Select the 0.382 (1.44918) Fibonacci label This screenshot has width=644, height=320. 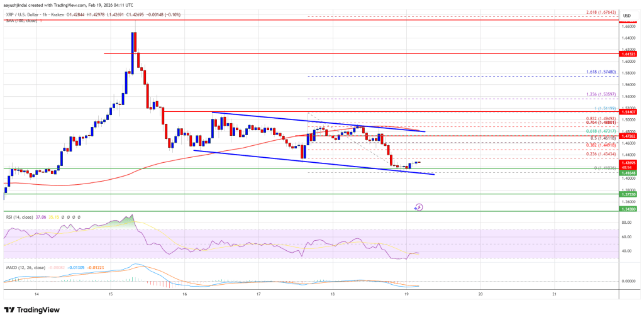[602, 145]
